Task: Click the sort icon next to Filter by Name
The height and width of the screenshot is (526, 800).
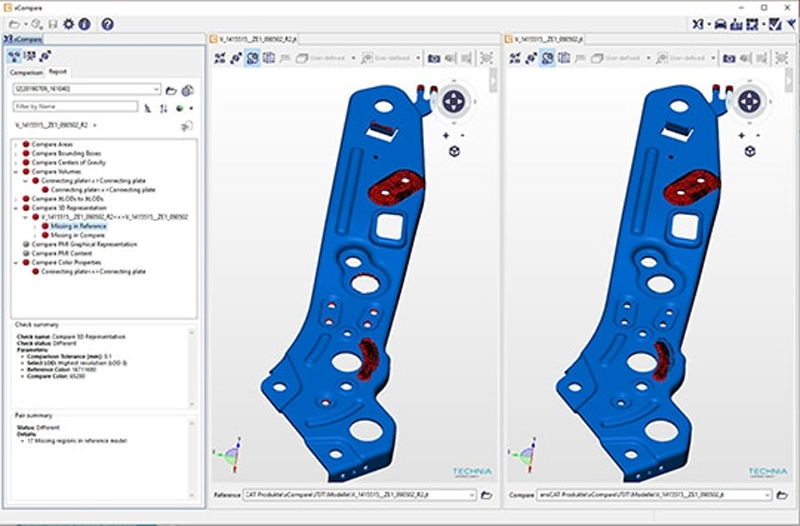Action: pos(163,108)
